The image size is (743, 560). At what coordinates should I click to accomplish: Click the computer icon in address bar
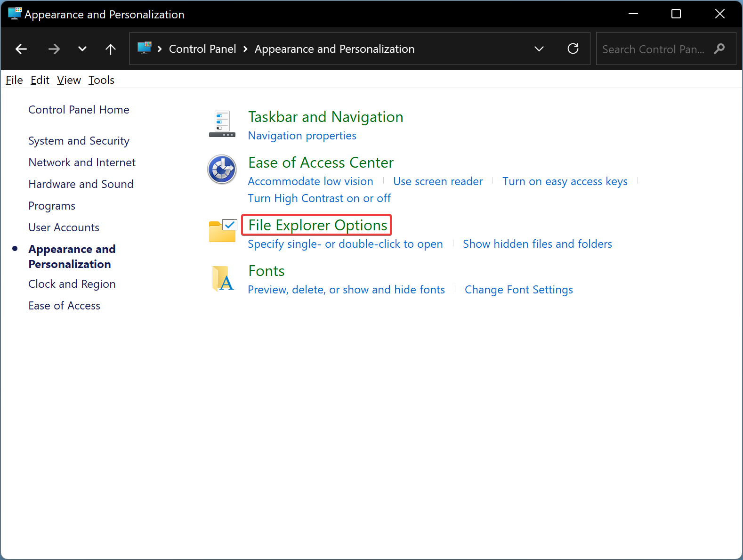(145, 48)
